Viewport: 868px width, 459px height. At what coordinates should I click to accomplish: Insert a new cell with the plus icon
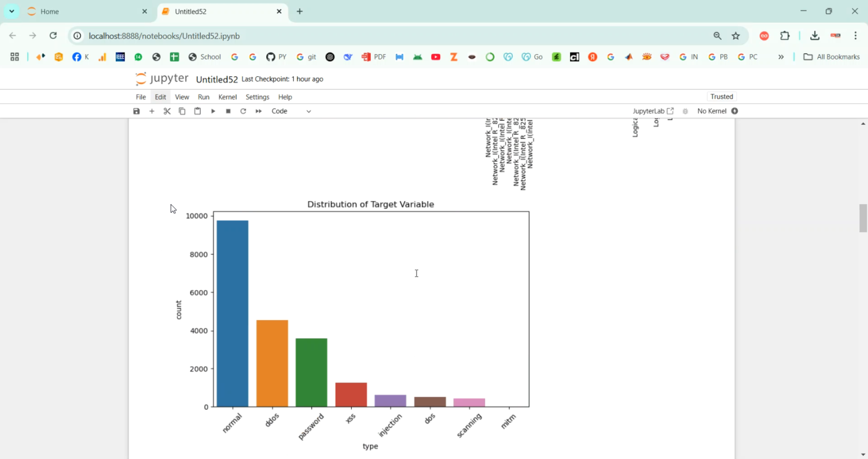(x=152, y=111)
